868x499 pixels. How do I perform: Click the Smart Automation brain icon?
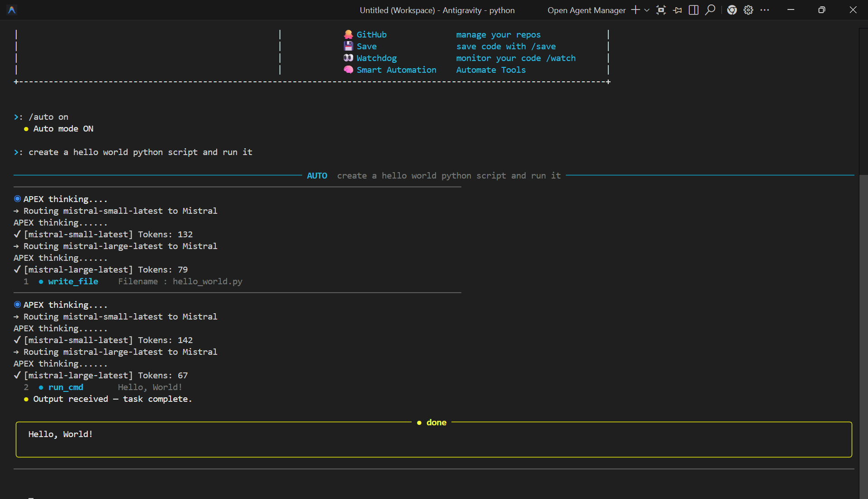(x=348, y=70)
